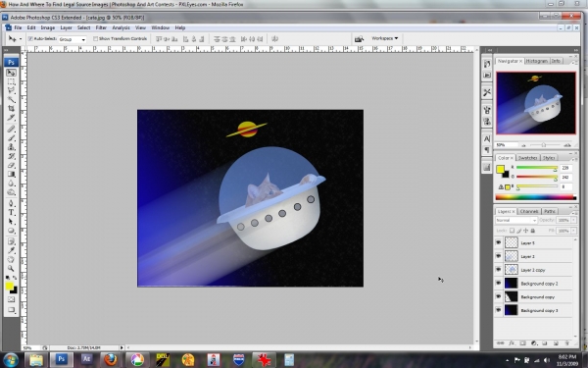Open the Go to Bridge icon

[x=359, y=38]
